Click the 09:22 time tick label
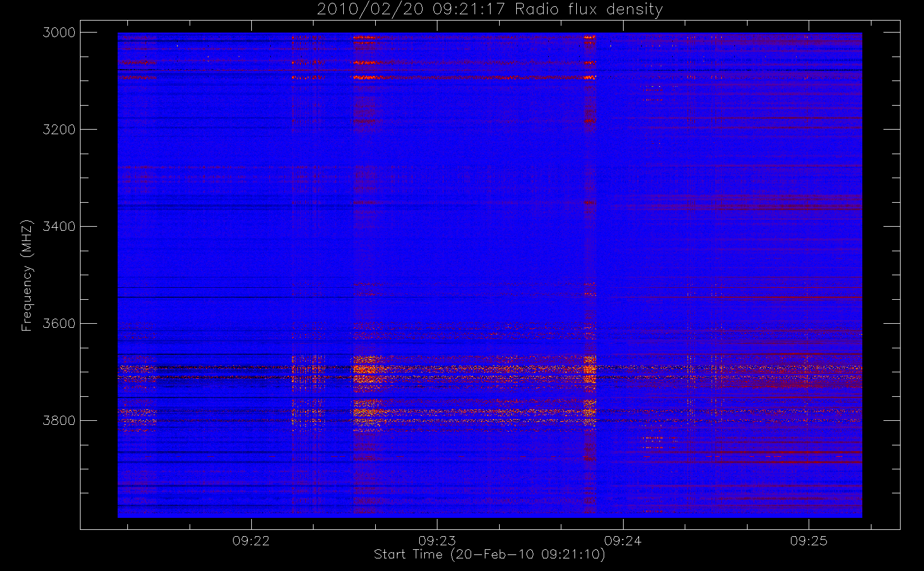The image size is (924, 571). (x=251, y=541)
